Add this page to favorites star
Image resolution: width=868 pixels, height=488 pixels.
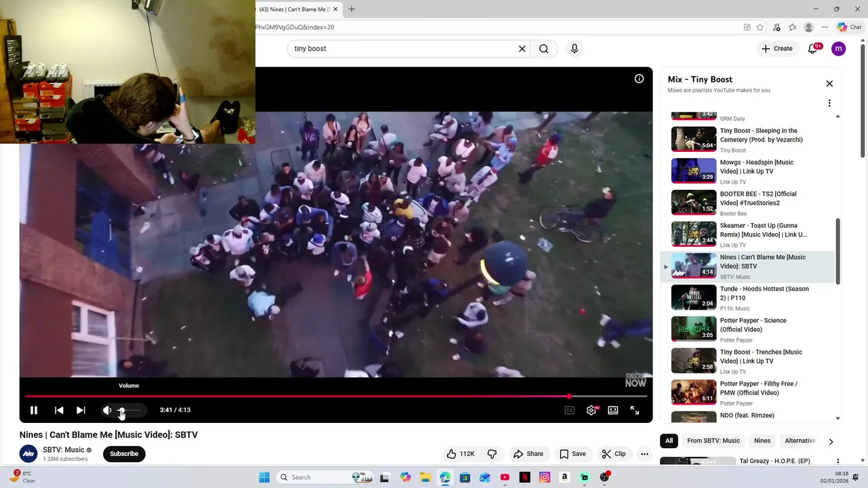[760, 27]
